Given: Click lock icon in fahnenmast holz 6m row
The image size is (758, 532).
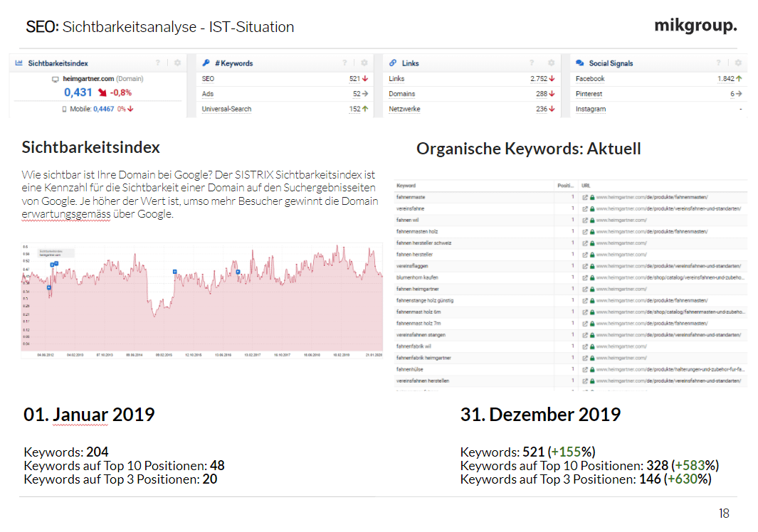Looking at the screenshot, I should coord(592,312).
